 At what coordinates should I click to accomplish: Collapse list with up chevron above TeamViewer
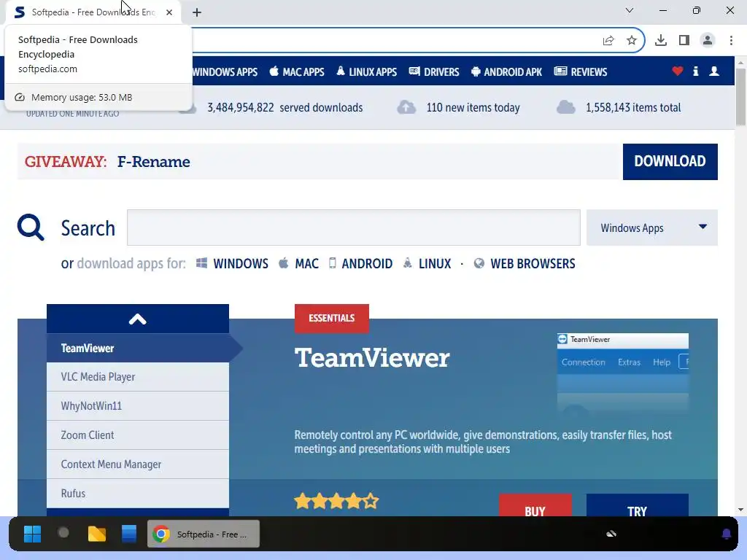pyautogui.click(x=138, y=319)
